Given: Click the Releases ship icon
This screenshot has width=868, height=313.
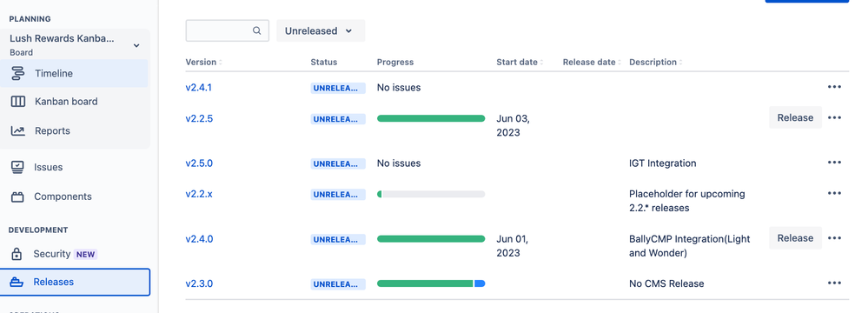Looking at the screenshot, I should point(17,282).
